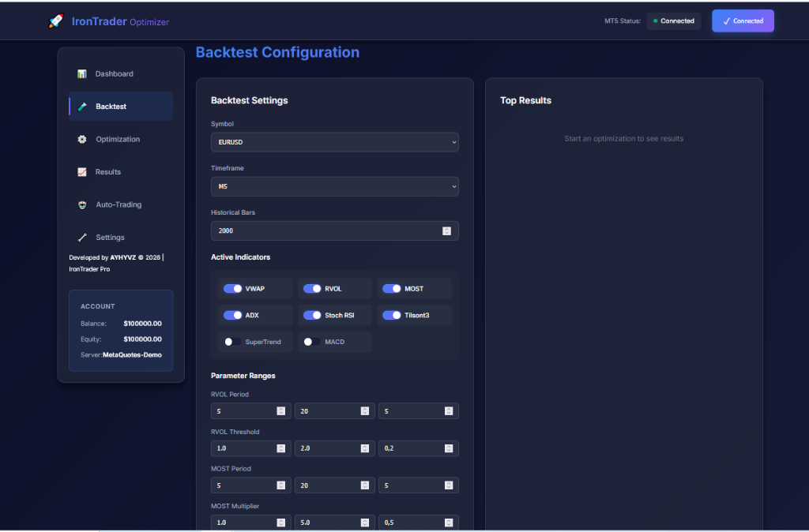
Task: Click the Backtest test tube icon
Action: [81, 107]
